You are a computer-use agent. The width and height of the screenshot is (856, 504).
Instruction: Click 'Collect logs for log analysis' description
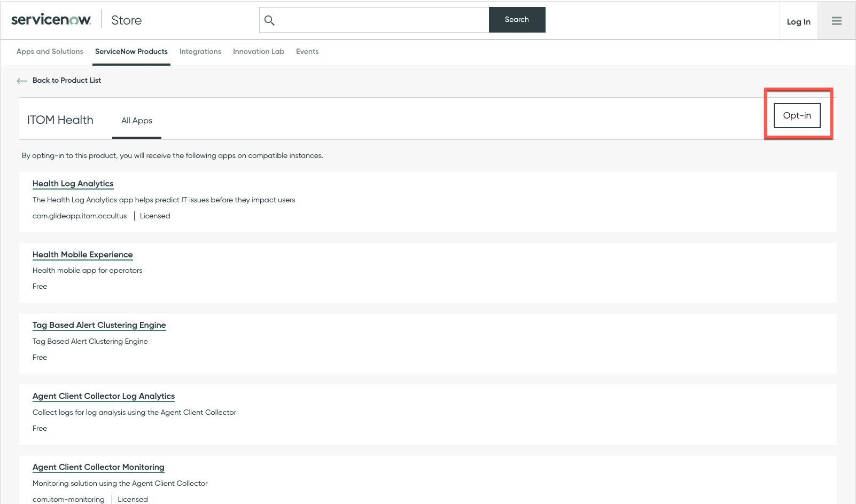(x=134, y=413)
